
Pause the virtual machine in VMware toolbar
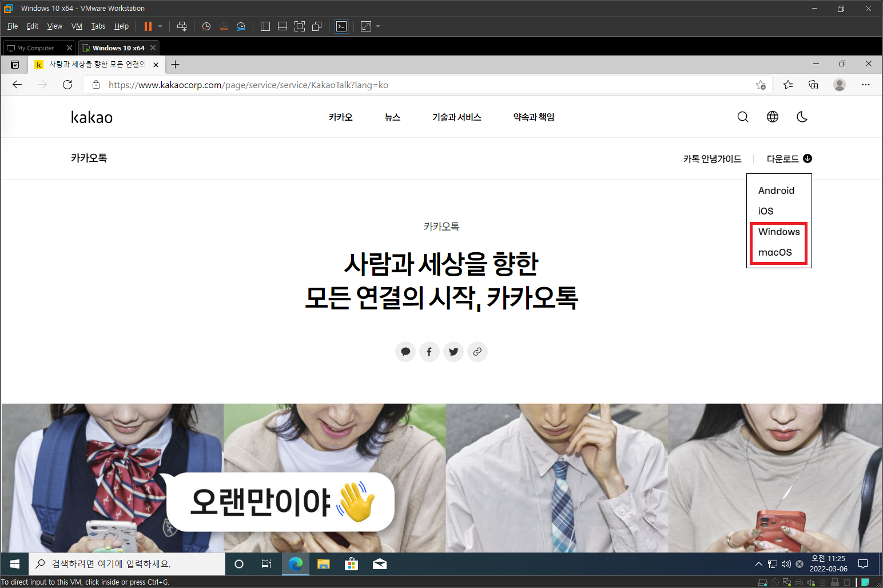148,26
